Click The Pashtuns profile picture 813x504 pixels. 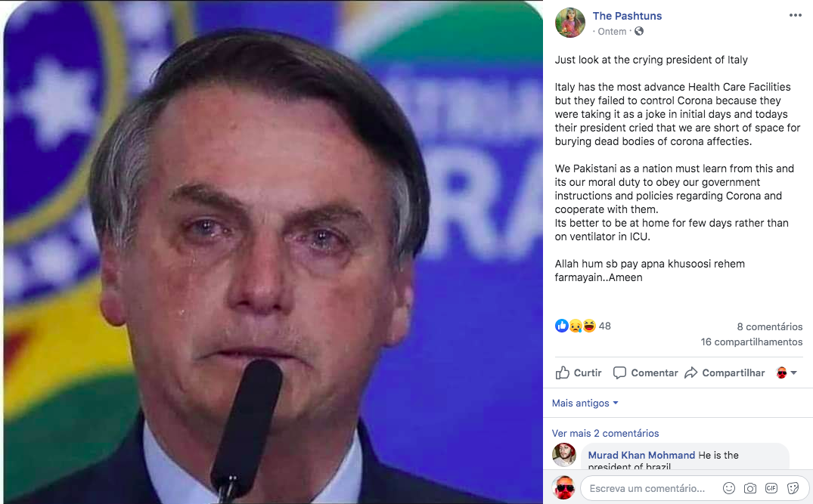click(569, 23)
